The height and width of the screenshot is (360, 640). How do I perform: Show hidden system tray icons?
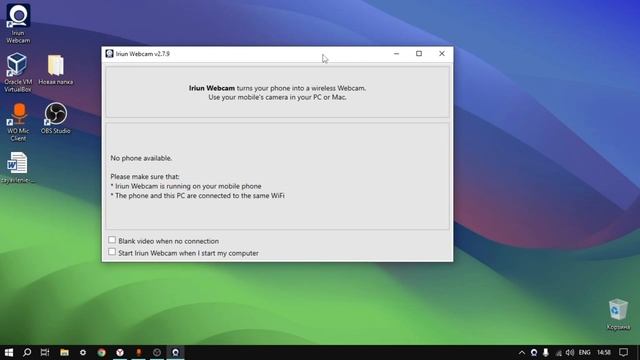click(522, 353)
